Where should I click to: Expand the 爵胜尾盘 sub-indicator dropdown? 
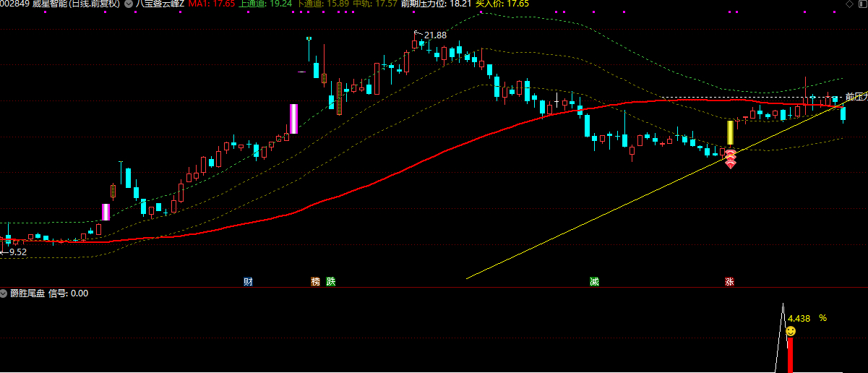click(4, 293)
